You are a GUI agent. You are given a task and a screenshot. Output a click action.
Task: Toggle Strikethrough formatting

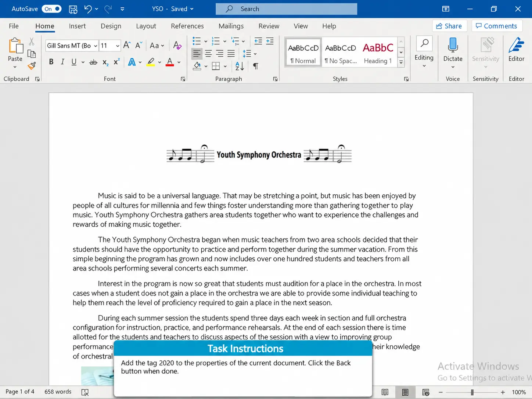coord(93,62)
